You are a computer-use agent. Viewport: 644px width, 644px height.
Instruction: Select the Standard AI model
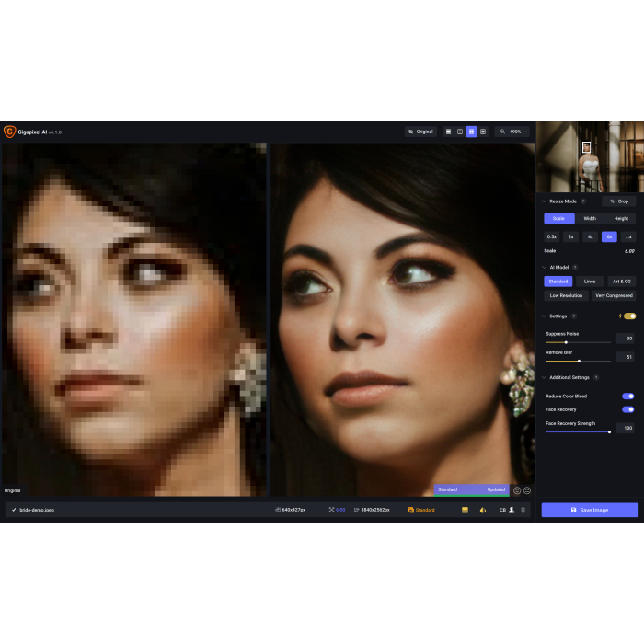[558, 282]
